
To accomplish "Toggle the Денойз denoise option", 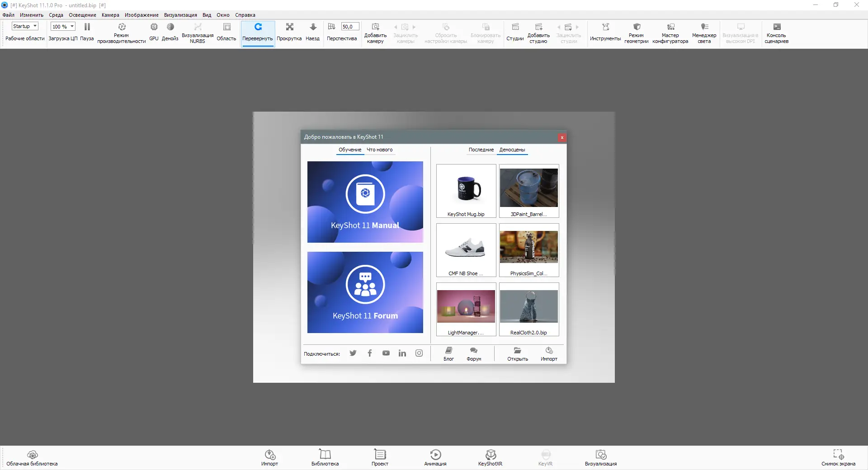I will 170,33.
